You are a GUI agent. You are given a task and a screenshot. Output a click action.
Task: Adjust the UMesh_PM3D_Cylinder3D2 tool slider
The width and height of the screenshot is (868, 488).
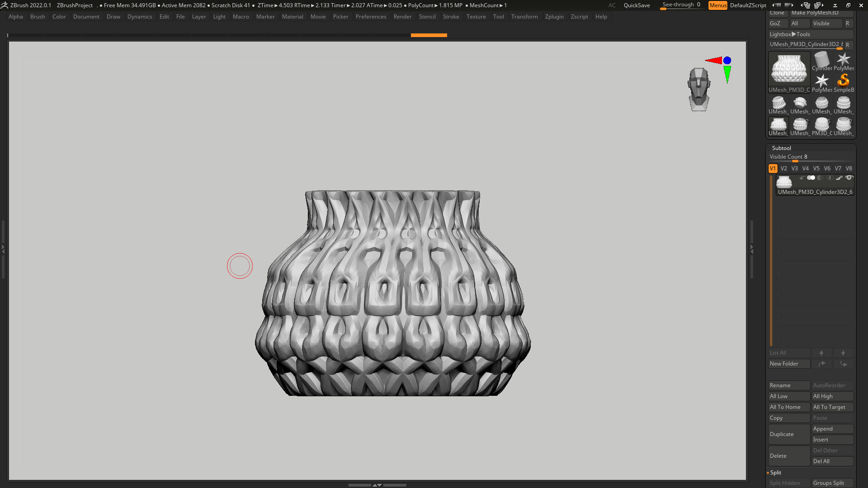click(x=806, y=45)
